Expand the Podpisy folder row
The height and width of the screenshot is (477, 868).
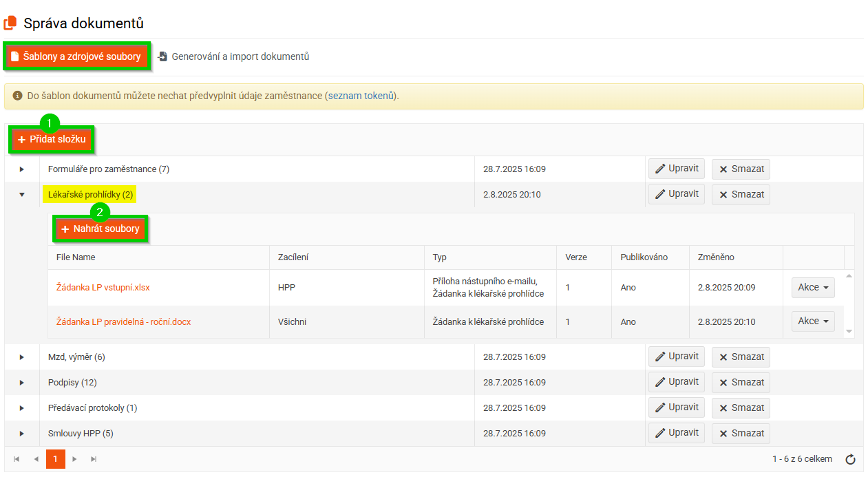[21, 383]
